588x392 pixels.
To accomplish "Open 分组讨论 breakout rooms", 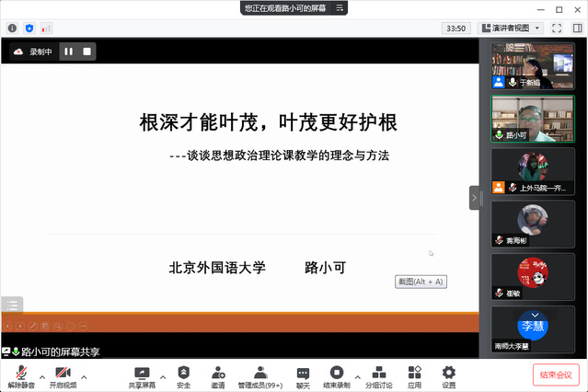I will [378, 373].
